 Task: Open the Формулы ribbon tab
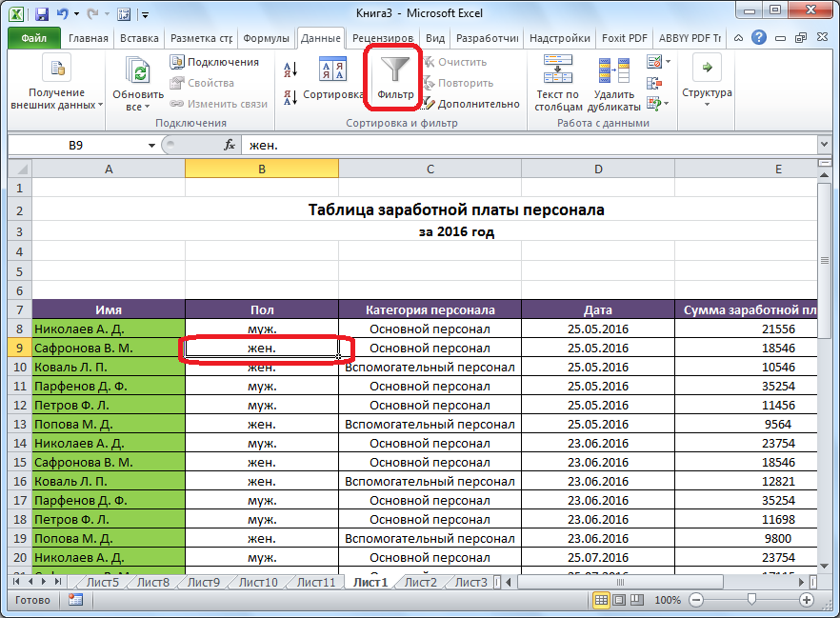pos(266,39)
